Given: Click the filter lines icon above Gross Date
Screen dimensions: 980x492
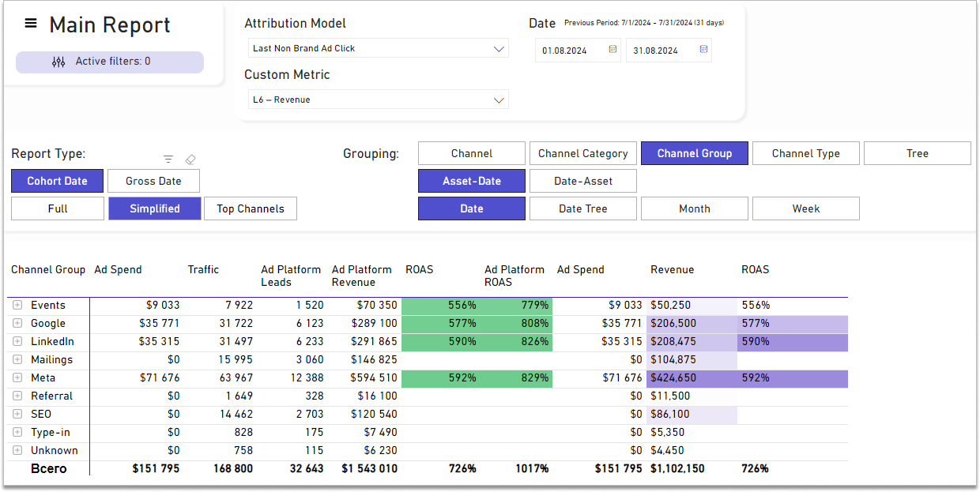Looking at the screenshot, I should [x=168, y=160].
